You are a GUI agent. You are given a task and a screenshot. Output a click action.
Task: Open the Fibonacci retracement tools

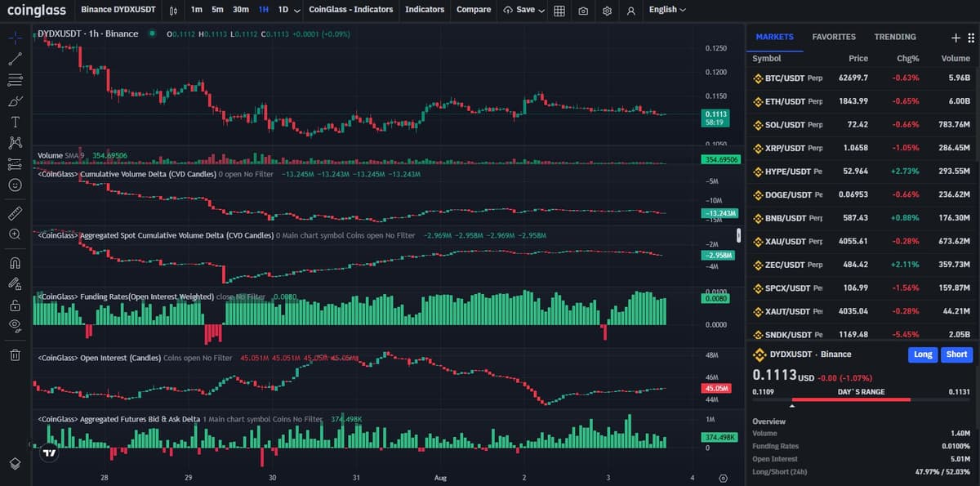coord(15,80)
